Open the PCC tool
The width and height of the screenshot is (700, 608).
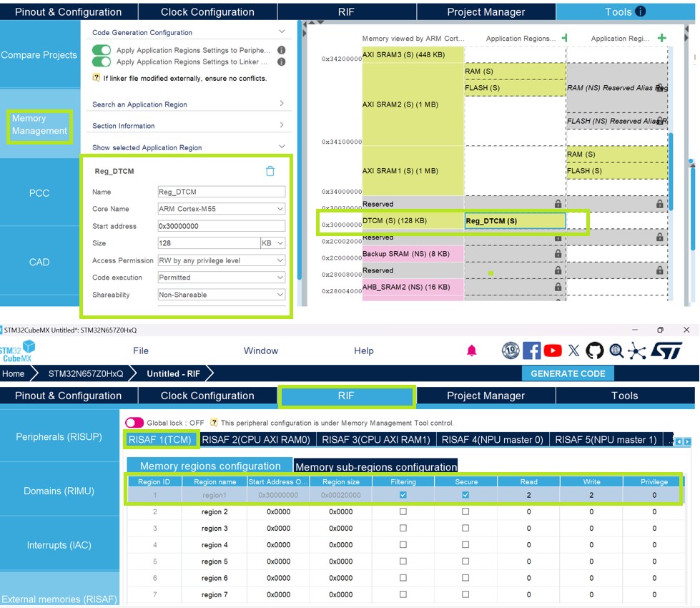[39, 193]
